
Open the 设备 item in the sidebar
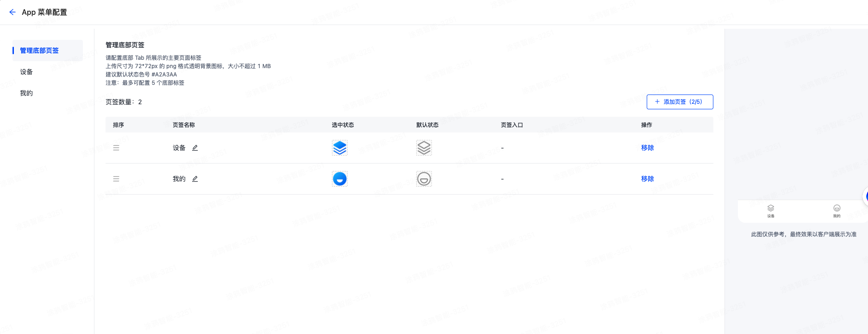[x=26, y=72]
